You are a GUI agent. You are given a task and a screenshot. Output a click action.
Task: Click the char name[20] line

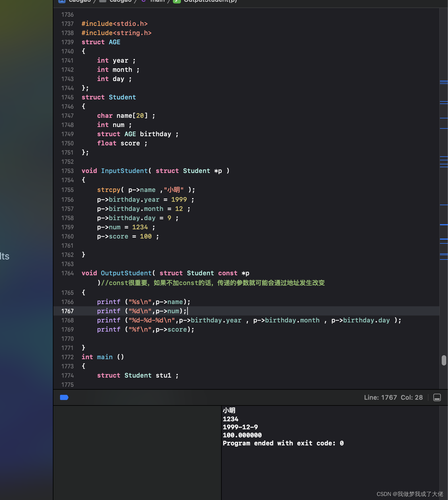[126, 116]
